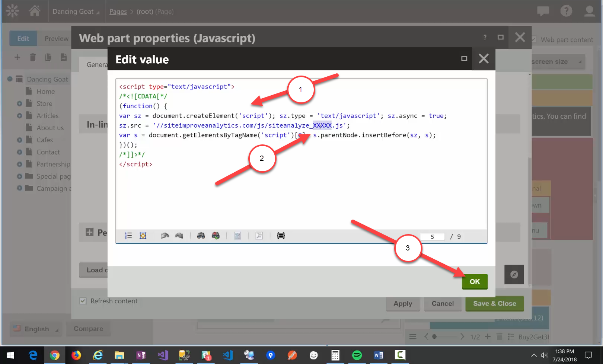The height and width of the screenshot is (364, 603).
Task: Open the English language selector
Action: coord(35,329)
